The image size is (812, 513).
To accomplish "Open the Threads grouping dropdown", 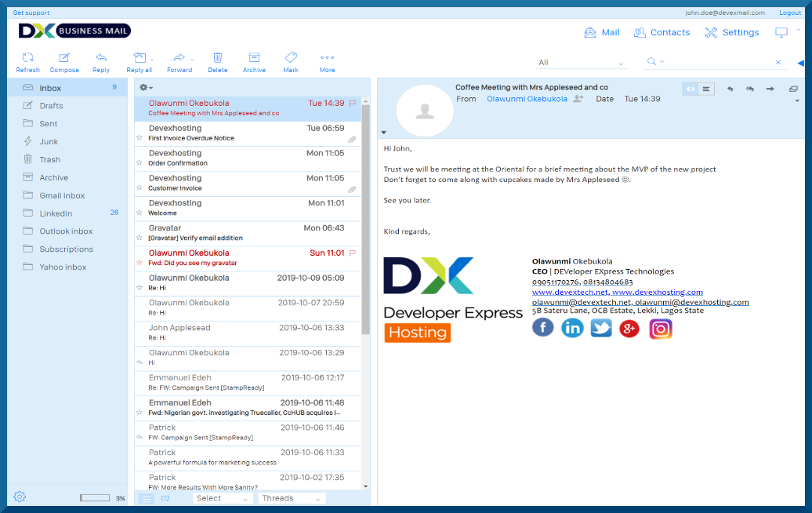I will coord(291,497).
